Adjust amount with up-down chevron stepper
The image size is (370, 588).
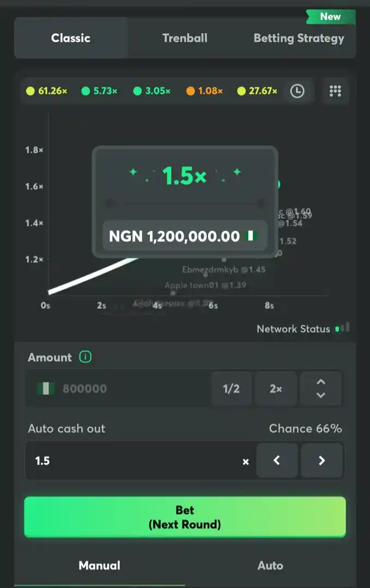point(320,389)
